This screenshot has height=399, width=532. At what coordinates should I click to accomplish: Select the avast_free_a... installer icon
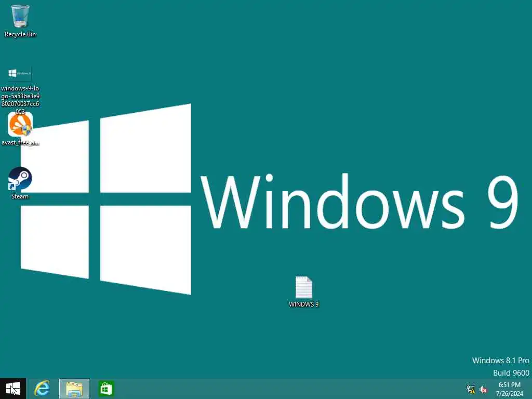click(x=20, y=124)
